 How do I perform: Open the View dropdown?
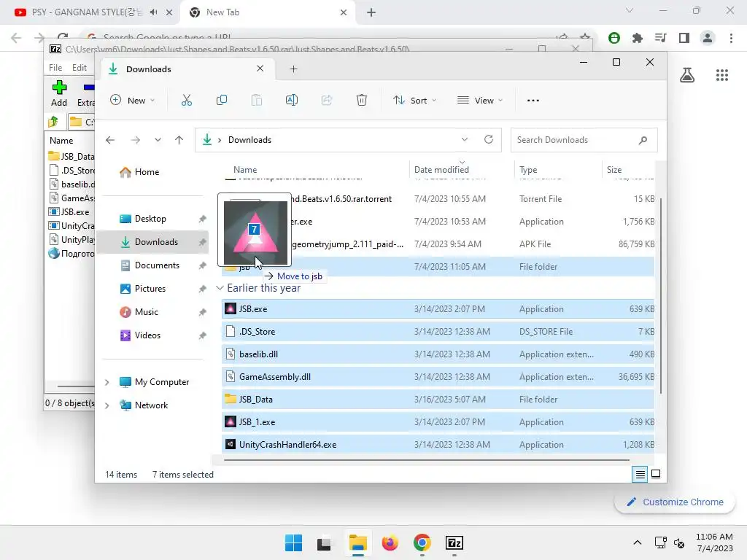[x=480, y=101]
